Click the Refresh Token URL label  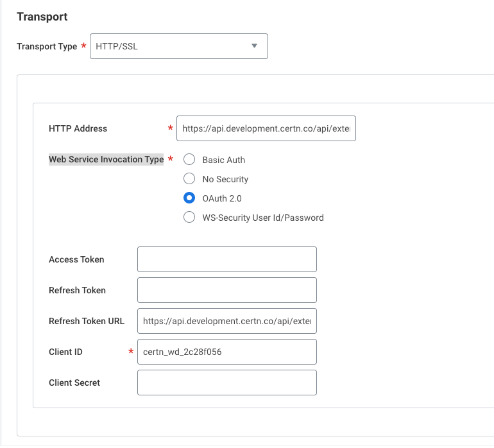tap(87, 321)
